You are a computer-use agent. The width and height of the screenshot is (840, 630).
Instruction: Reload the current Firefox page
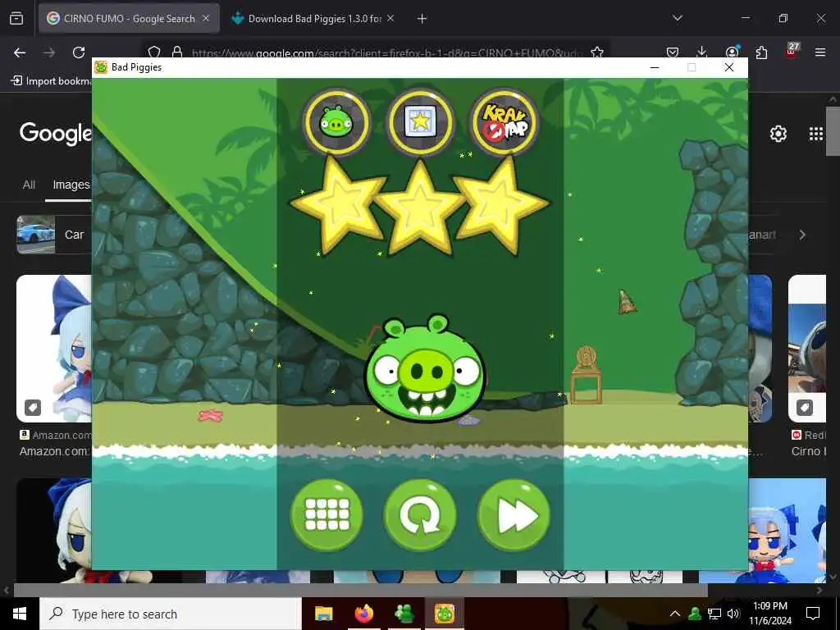point(79,52)
